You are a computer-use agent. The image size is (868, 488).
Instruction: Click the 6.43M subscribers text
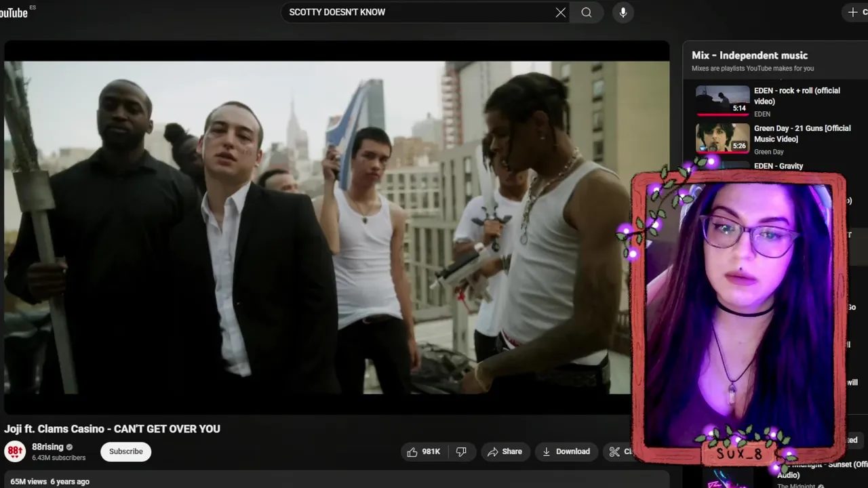(x=59, y=457)
